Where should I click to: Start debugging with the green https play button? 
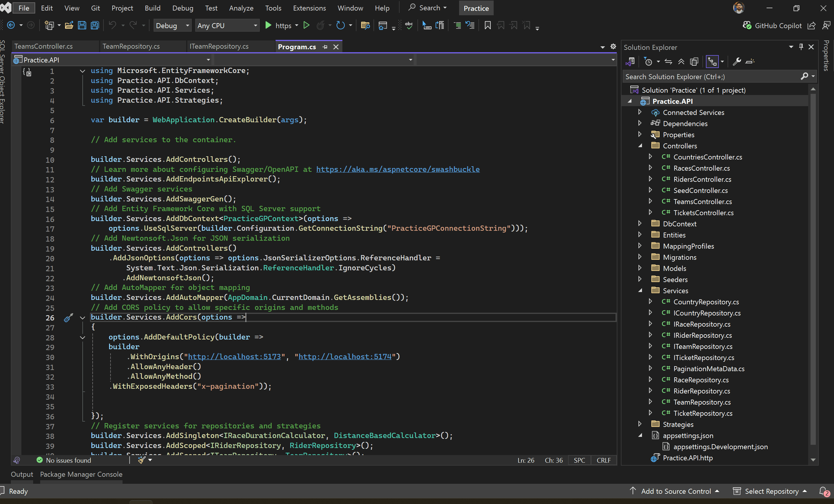click(268, 26)
